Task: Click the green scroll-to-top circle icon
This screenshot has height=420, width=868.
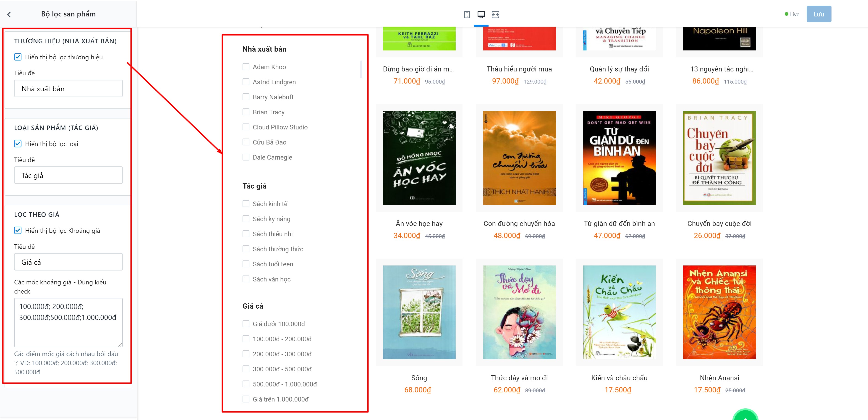Action: [745, 415]
